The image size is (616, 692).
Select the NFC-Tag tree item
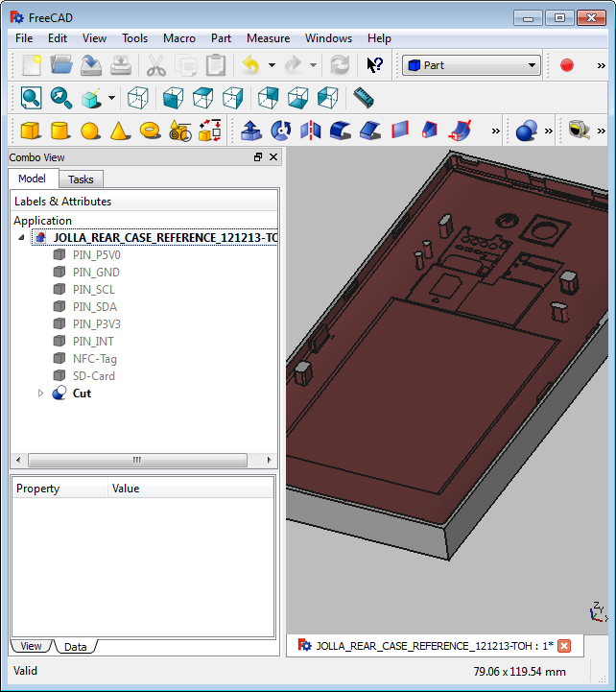pyautogui.click(x=94, y=359)
